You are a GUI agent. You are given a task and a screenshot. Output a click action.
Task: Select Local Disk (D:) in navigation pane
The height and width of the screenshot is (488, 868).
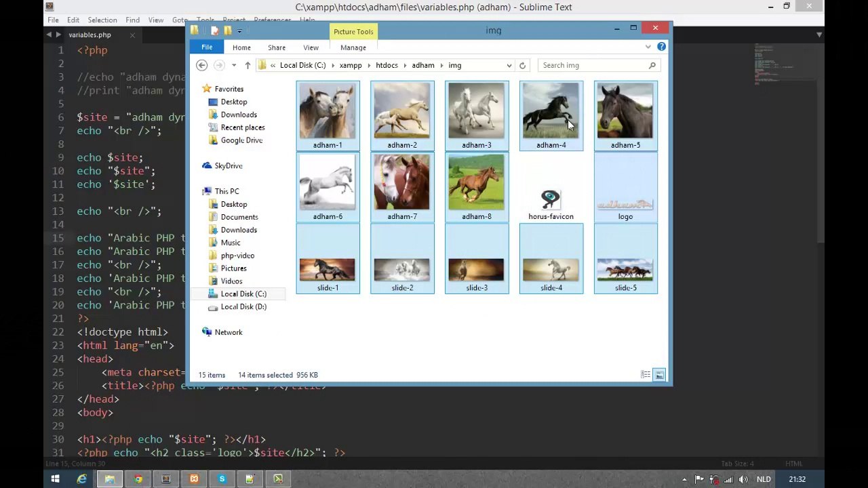point(243,306)
